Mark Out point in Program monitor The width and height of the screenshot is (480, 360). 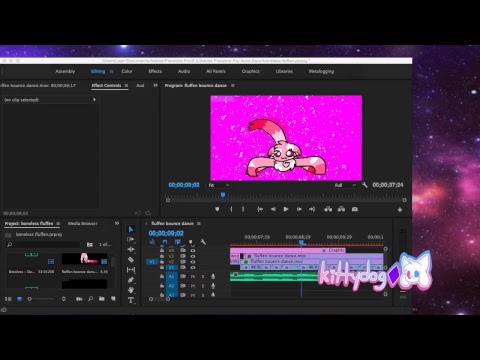(x=243, y=209)
